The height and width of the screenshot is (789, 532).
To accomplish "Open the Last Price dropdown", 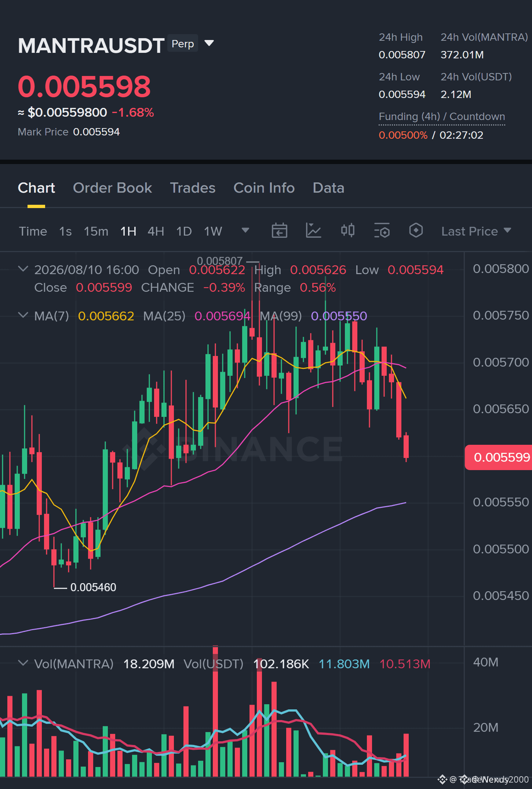I will (476, 231).
